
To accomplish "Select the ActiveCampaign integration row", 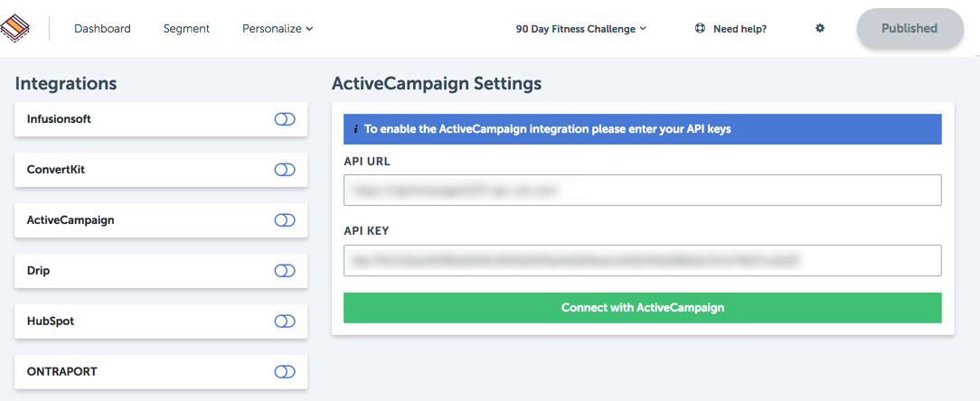I will pos(161,220).
